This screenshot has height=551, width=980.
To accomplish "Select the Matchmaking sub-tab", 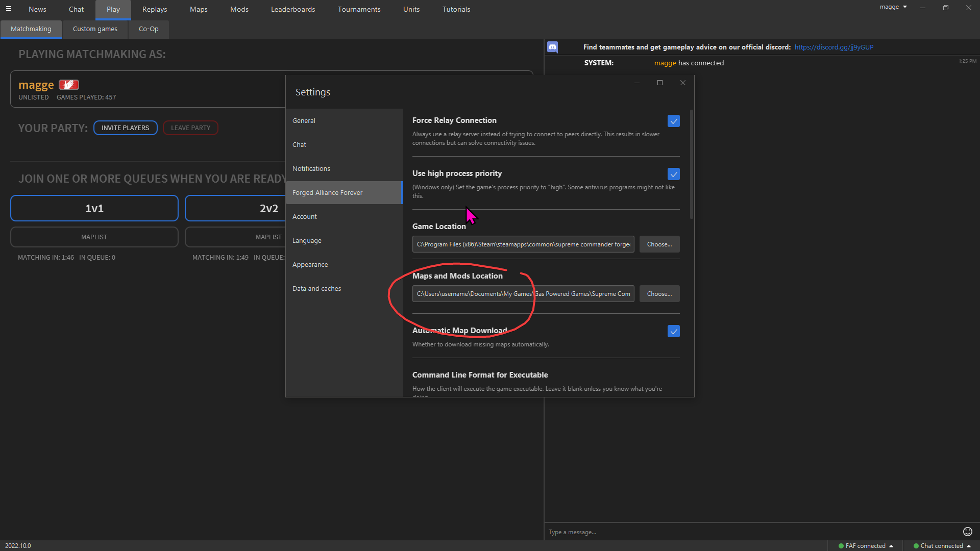I will [x=31, y=29].
